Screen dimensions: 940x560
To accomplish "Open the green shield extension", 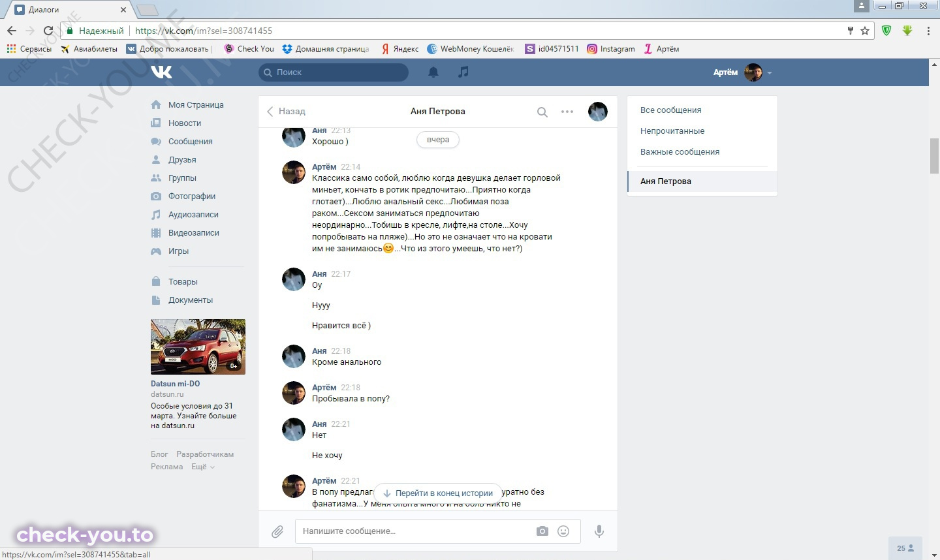I will point(886,31).
